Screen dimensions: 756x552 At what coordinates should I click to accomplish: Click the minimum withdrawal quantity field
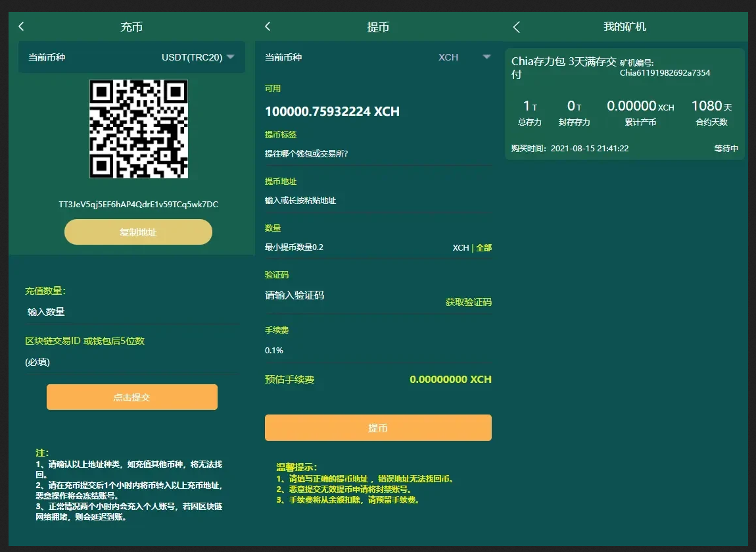tap(355, 248)
